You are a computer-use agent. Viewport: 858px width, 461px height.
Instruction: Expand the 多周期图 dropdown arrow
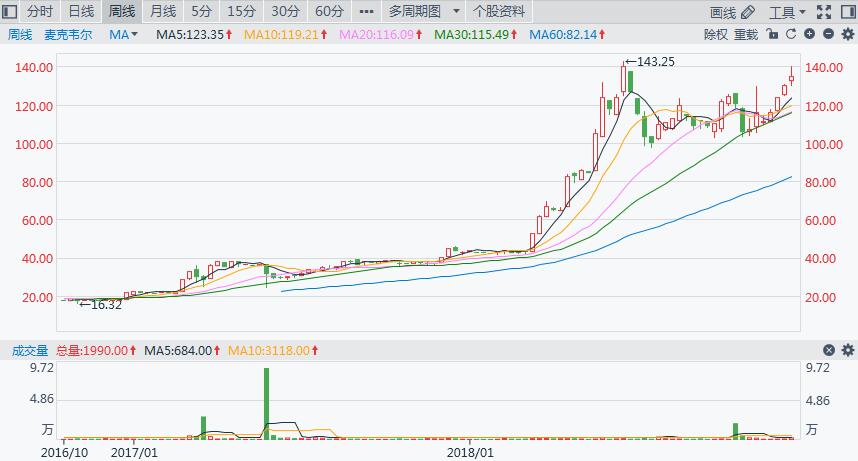(x=456, y=11)
